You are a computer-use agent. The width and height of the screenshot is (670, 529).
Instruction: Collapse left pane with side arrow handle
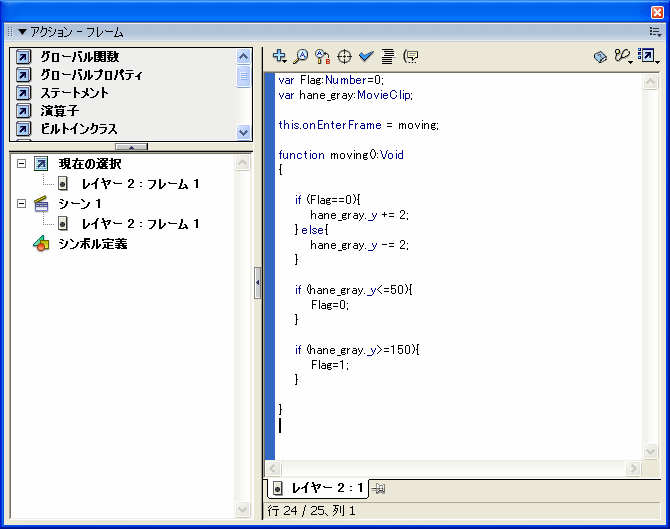pos(257,282)
